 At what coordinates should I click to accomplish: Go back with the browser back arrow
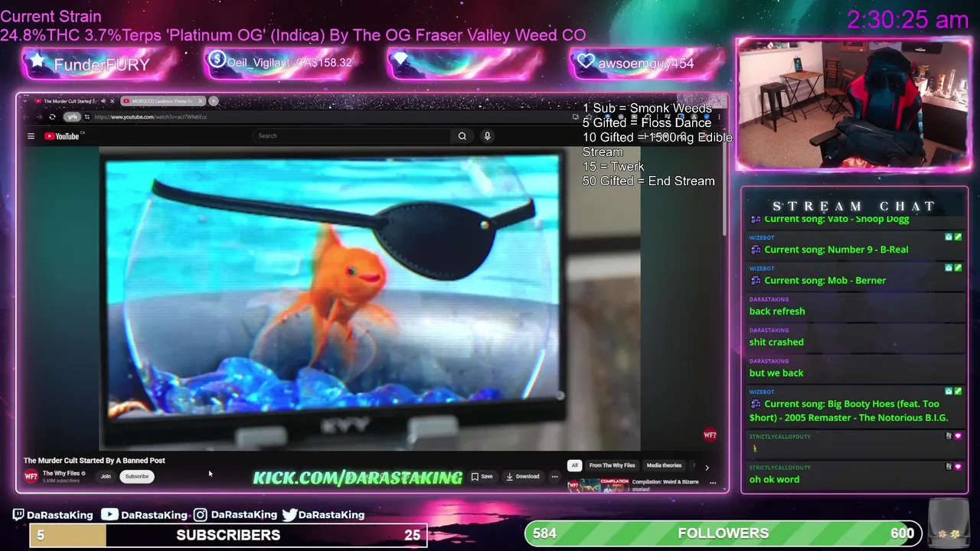tap(26, 117)
